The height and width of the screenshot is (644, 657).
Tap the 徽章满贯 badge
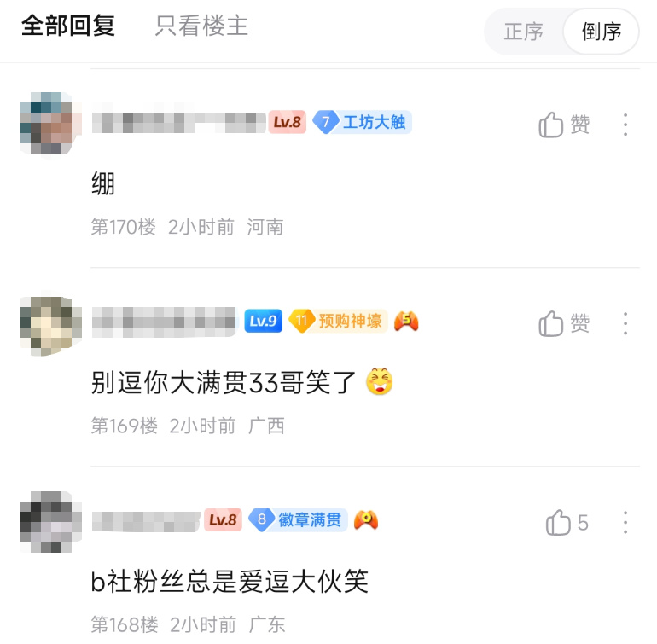(x=299, y=519)
